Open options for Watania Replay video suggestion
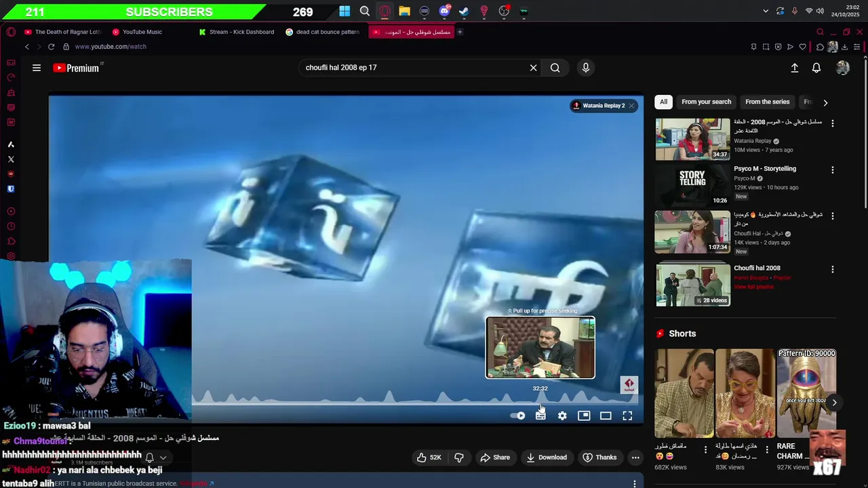Image resolution: width=868 pixels, height=488 pixels. [x=833, y=123]
